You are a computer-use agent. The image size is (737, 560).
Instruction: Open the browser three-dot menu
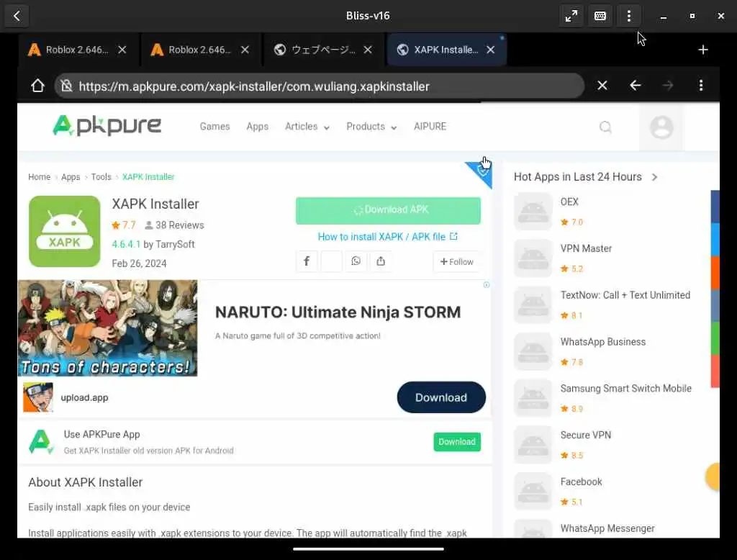701,86
